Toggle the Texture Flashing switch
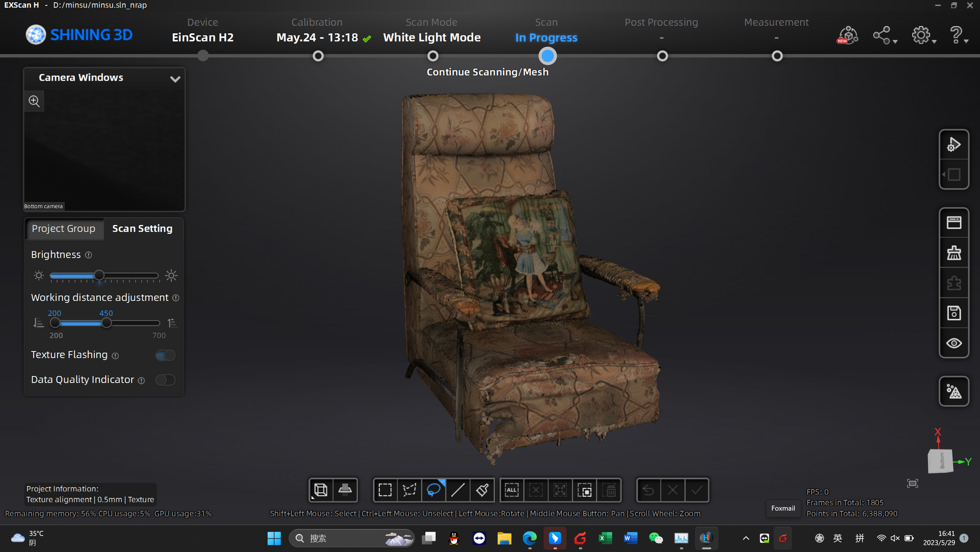Viewport: 980px width, 552px height. click(x=165, y=355)
